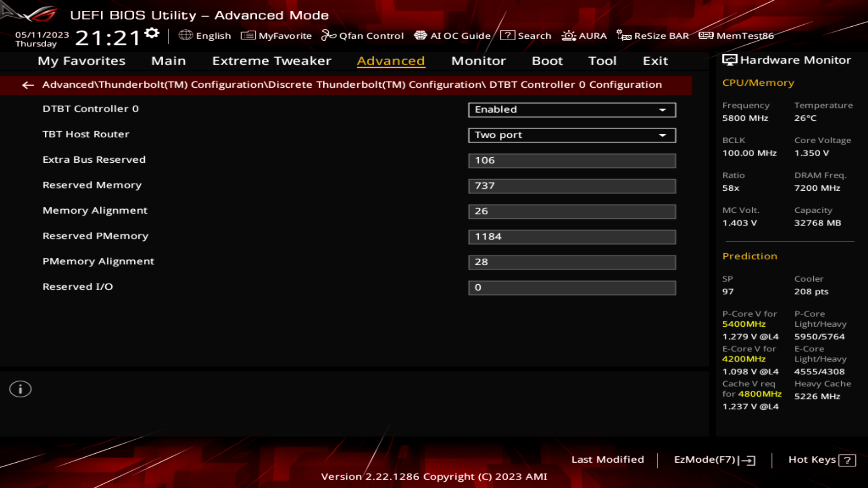Open AURA lighting settings
Screen dimensions: 868x488
pyautogui.click(x=585, y=35)
